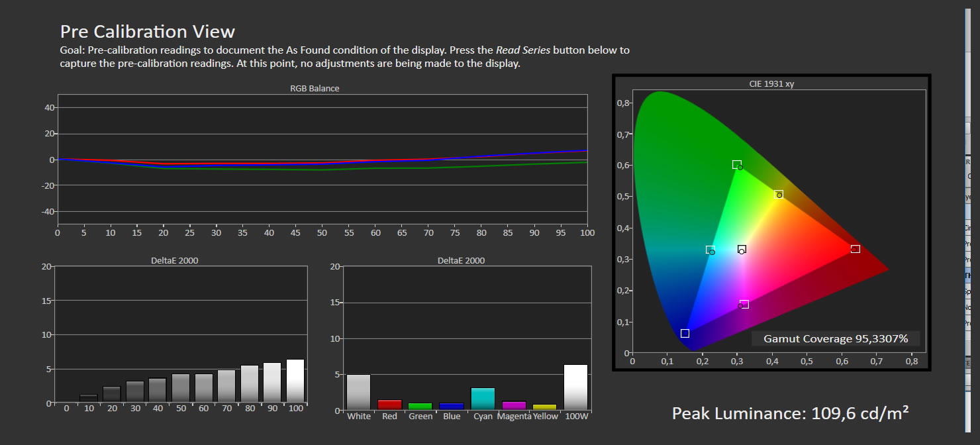Select the 80 bar in grayscale DeltaE chart

[x=250, y=384]
